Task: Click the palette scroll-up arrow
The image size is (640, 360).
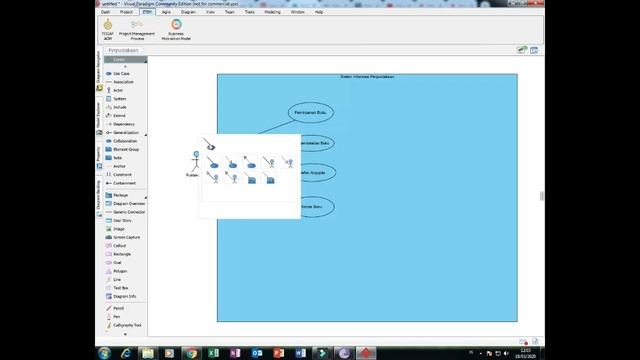Action: [x=125, y=66]
